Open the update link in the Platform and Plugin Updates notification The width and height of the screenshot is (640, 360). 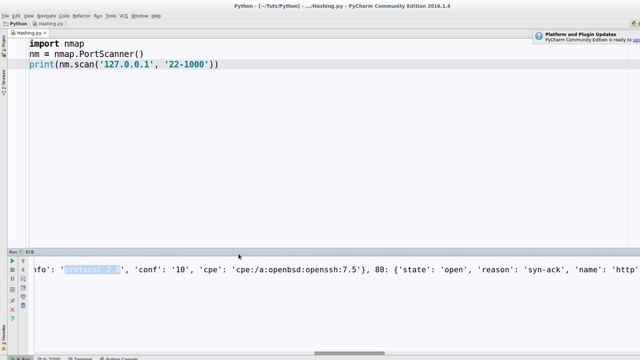636,40
